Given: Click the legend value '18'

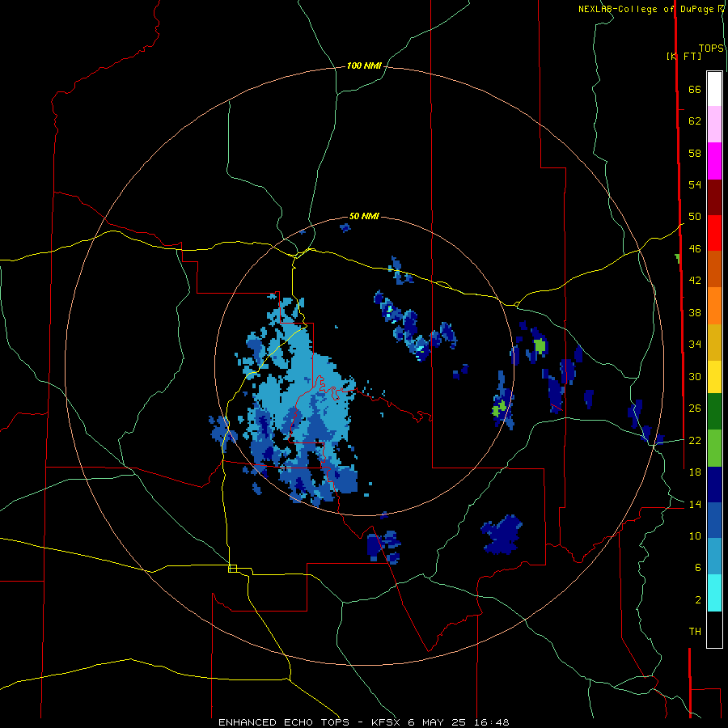Looking at the screenshot, I should pos(695,472).
